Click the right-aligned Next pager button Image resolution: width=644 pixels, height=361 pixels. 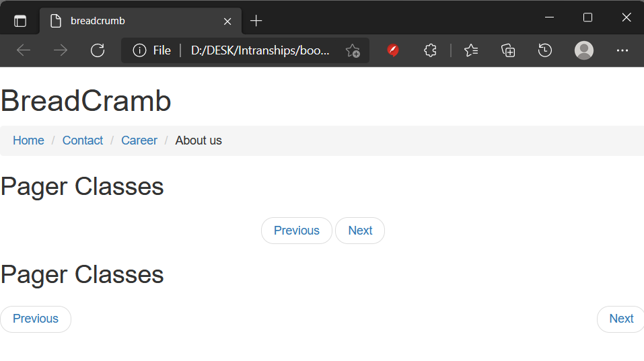[x=620, y=319]
